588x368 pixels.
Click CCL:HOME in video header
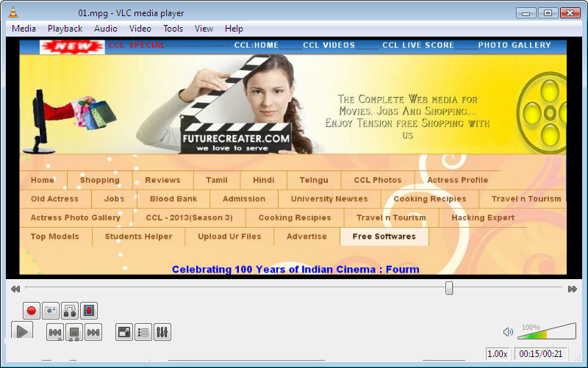click(256, 46)
